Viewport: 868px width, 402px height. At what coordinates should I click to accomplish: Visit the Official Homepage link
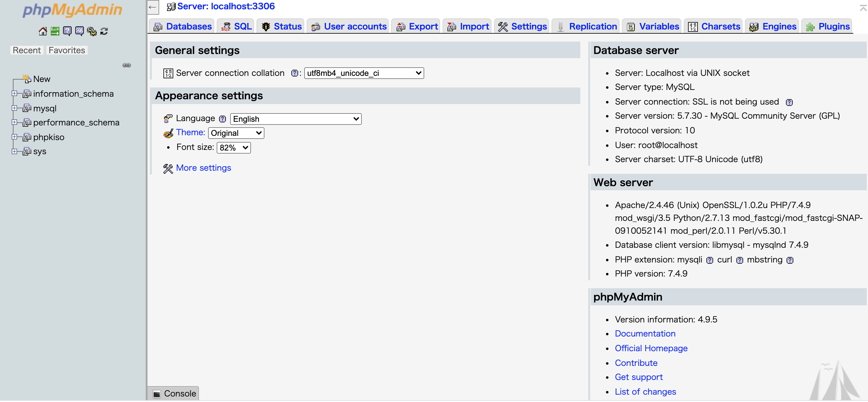point(651,348)
